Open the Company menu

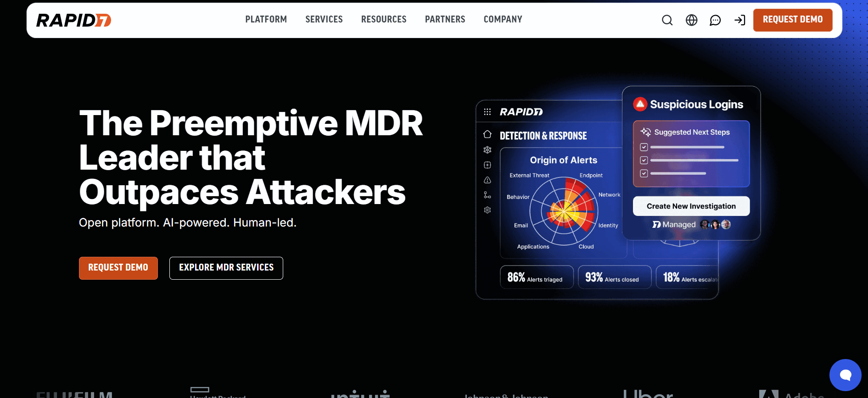(503, 19)
